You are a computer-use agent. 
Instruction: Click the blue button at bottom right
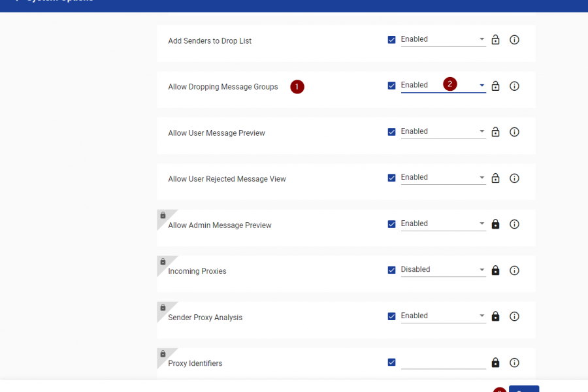tap(524, 389)
